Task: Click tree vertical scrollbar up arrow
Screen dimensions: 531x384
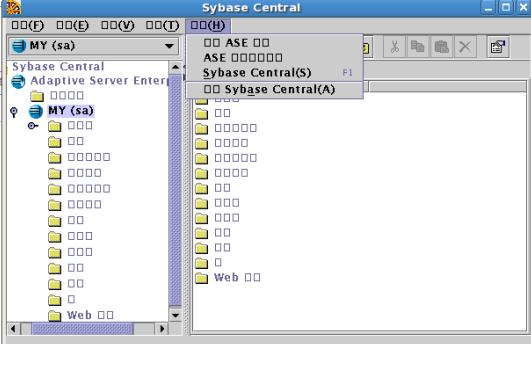Action: coord(175,67)
